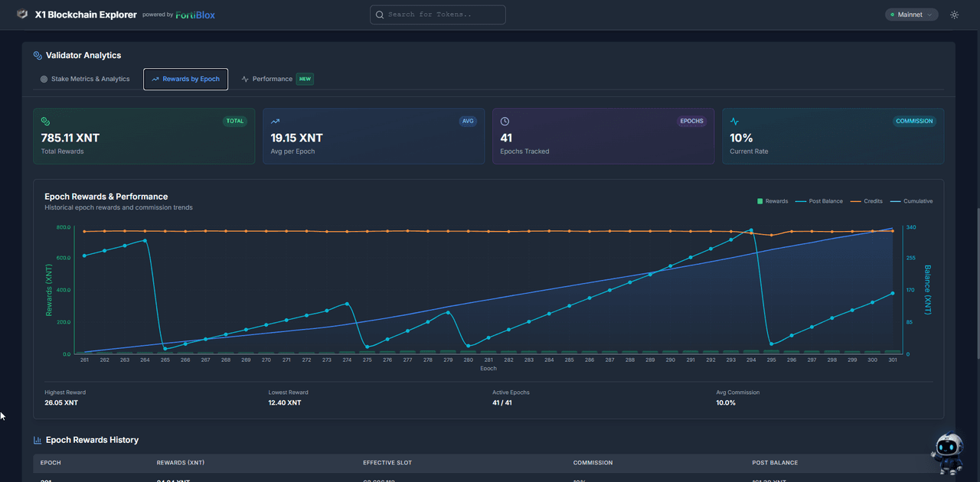The image size is (980, 482).
Task: Open the robot chat assistant
Action: 947,454
